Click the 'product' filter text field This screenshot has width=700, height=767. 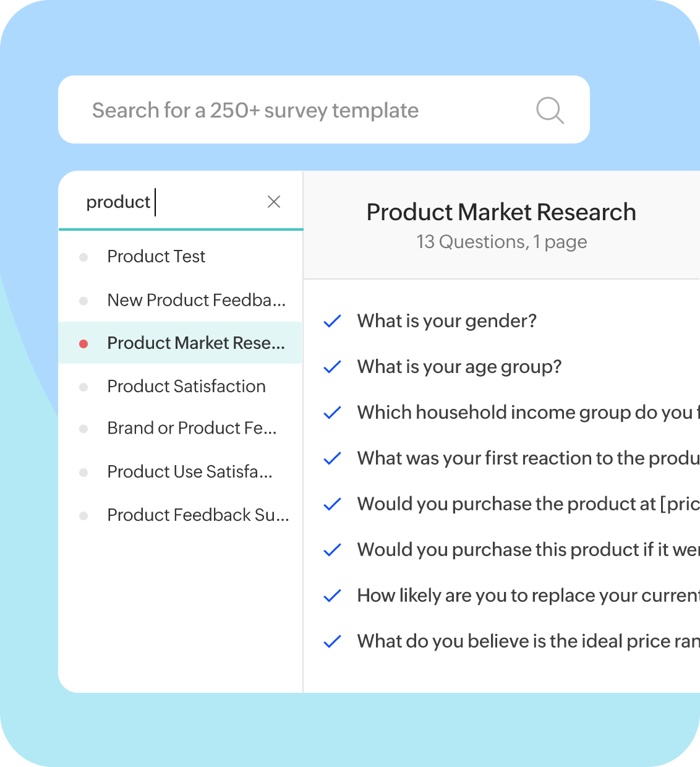click(167, 202)
